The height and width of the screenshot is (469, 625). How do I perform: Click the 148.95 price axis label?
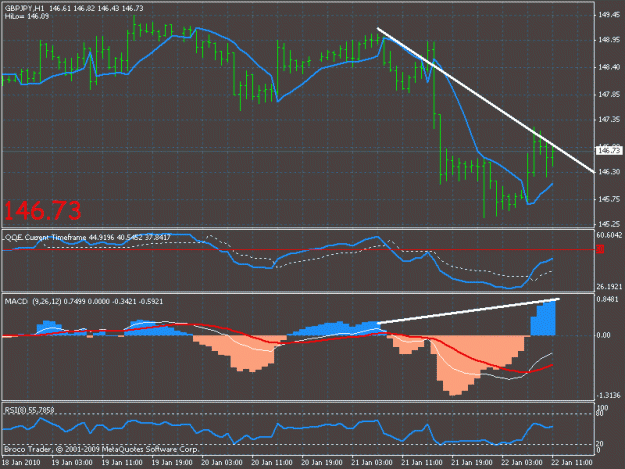click(609, 40)
